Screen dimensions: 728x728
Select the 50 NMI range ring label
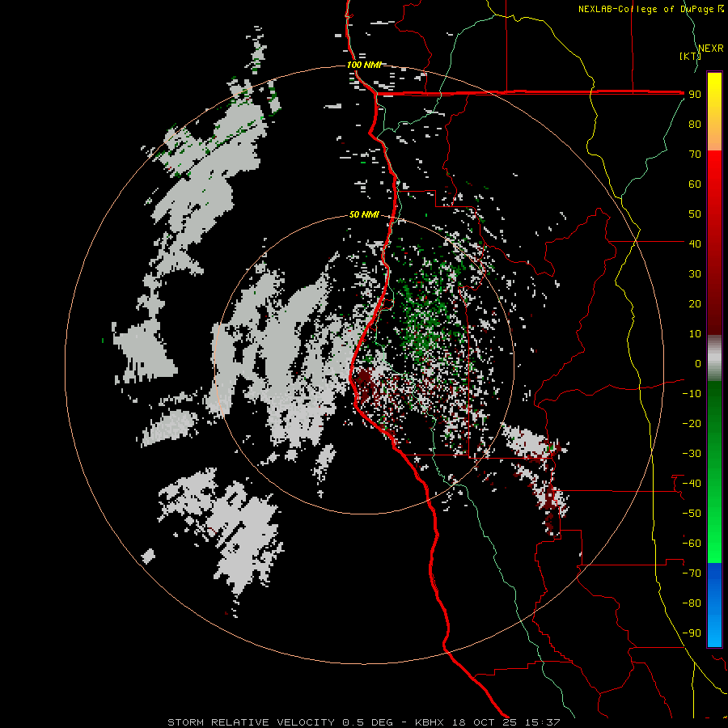pyautogui.click(x=364, y=214)
